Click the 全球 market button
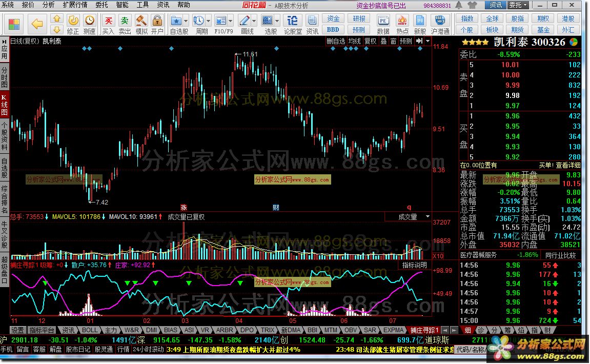590x364 pixels. tap(493, 18)
